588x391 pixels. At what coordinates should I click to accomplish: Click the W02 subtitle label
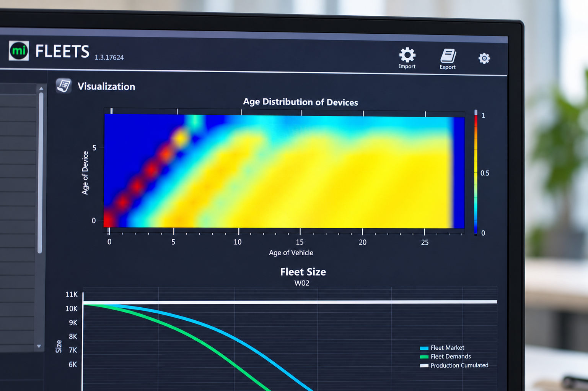click(x=302, y=283)
